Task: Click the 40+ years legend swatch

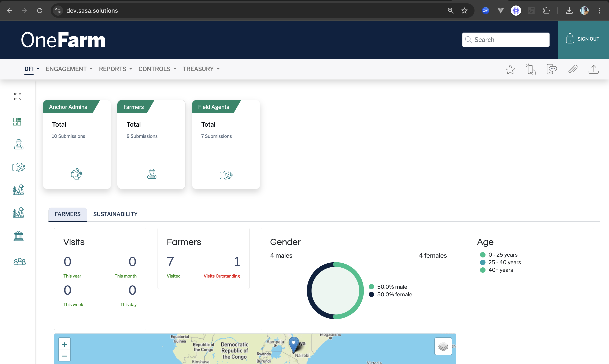Action: click(482, 270)
